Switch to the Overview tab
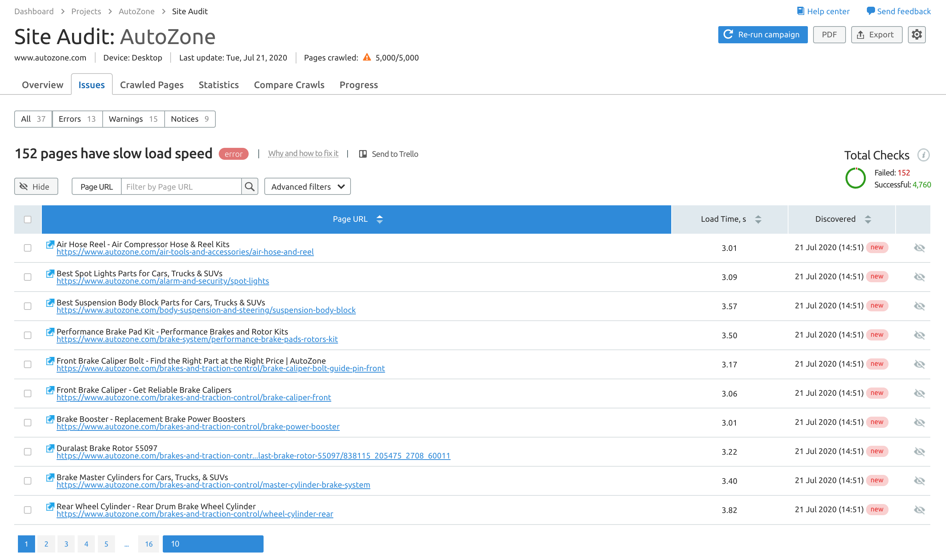 (x=43, y=84)
